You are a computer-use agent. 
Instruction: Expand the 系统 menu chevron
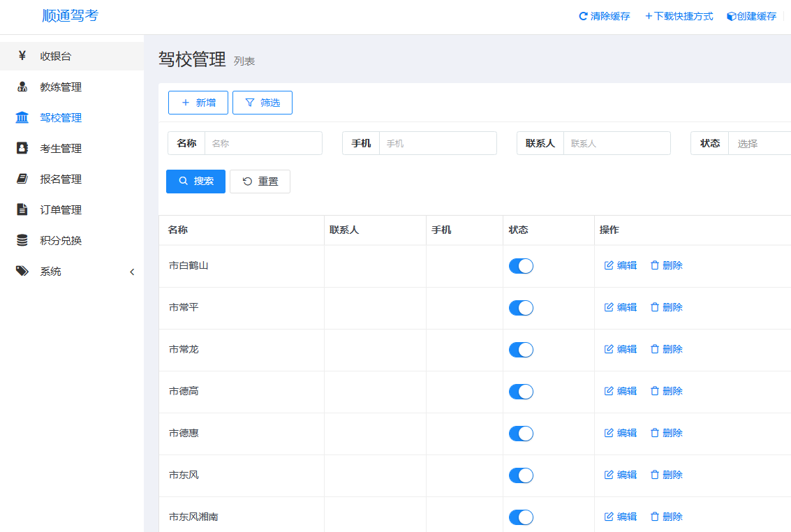[x=132, y=272]
